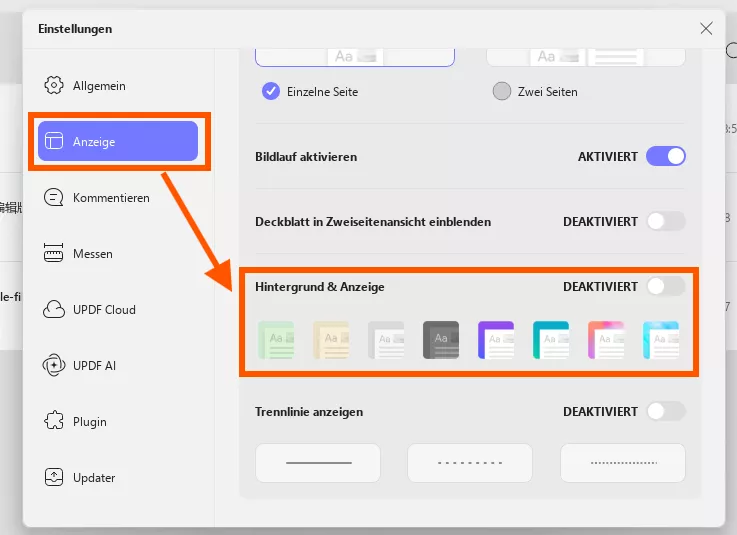Click the Deckblatt in Zweiseitenansicht einblenden label
Screen dimensions: 737x535
[x=373, y=222]
